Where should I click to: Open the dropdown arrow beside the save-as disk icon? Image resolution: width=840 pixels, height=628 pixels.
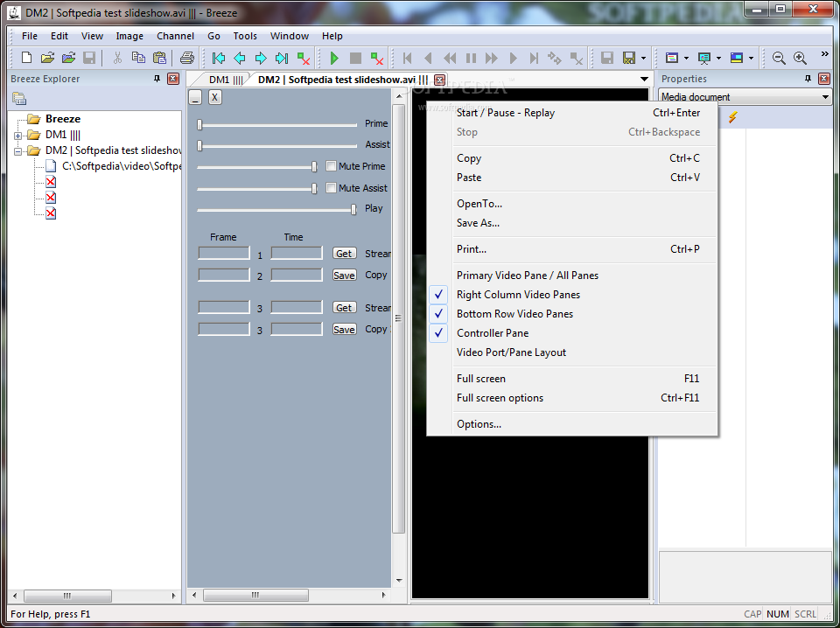pyautogui.click(x=643, y=58)
